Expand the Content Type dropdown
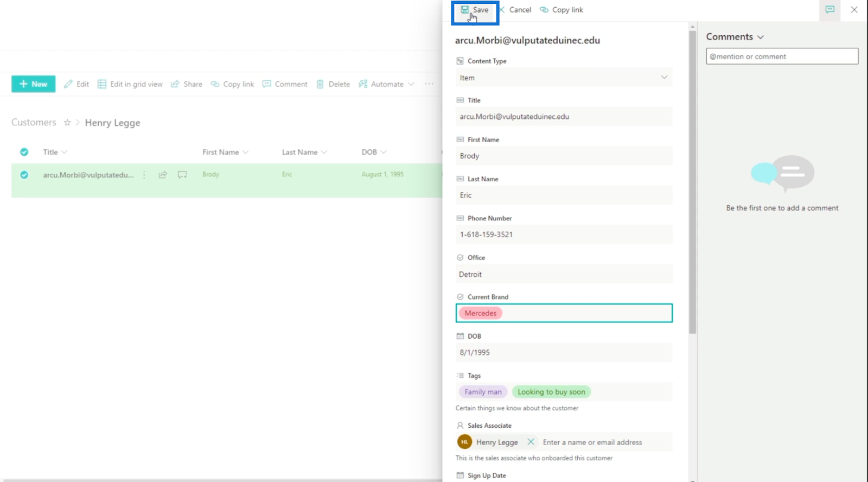Screen dimensions: 868x482 [564, 78]
